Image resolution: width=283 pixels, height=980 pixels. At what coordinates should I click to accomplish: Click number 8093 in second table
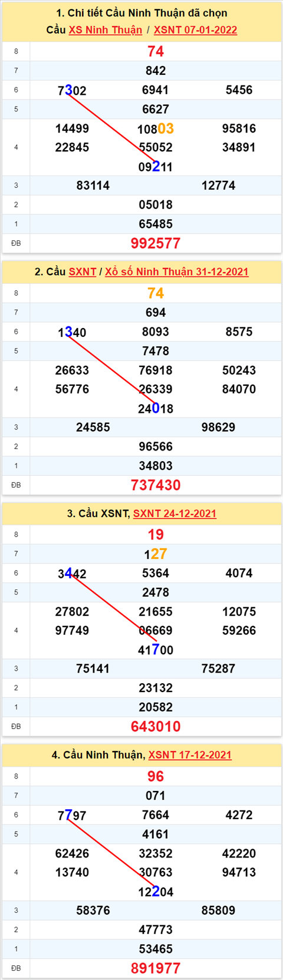coord(156,332)
